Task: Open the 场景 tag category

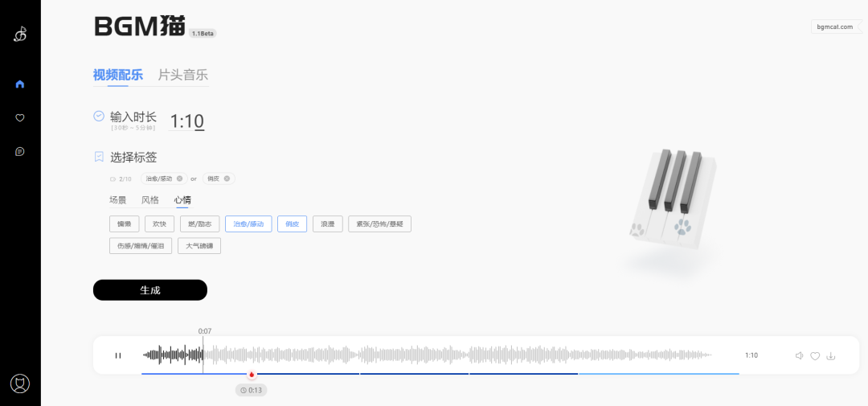Action: pyautogui.click(x=118, y=200)
